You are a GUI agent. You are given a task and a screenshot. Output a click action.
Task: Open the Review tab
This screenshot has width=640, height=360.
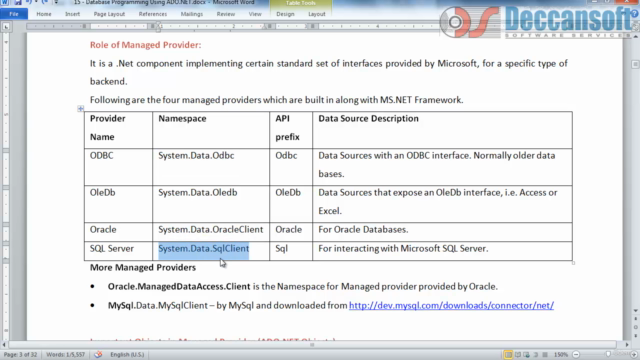225,14
